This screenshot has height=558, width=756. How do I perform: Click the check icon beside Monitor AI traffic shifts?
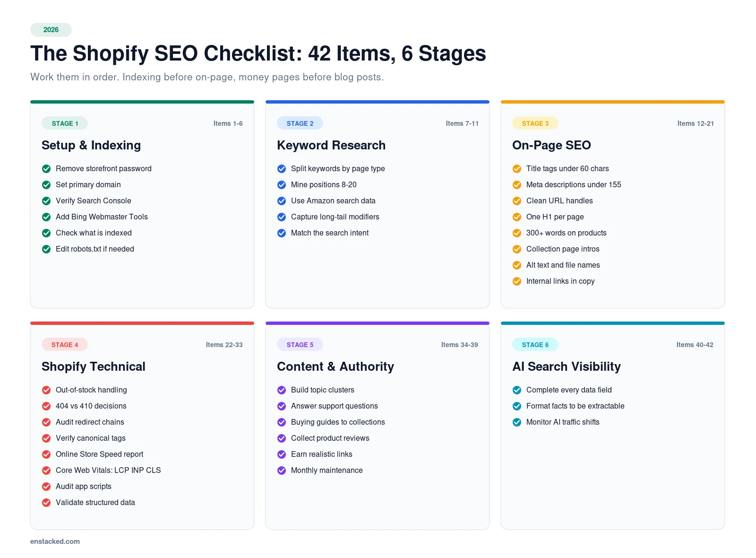pyautogui.click(x=517, y=422)
